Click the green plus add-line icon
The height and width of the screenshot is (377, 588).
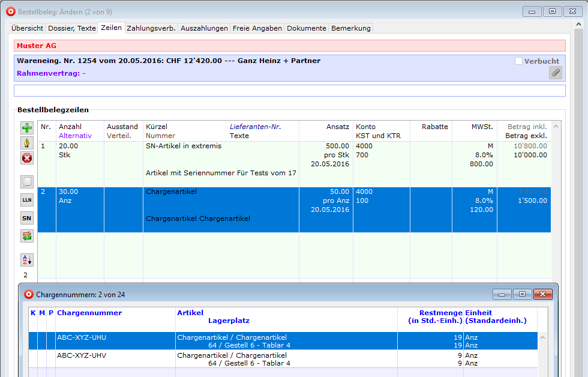pos(27,128)
